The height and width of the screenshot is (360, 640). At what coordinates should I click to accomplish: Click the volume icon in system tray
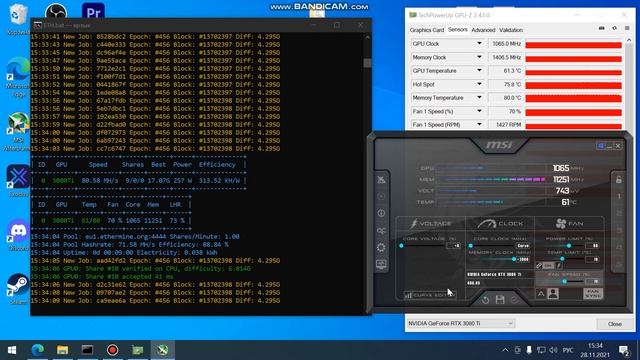pos(553,350)
